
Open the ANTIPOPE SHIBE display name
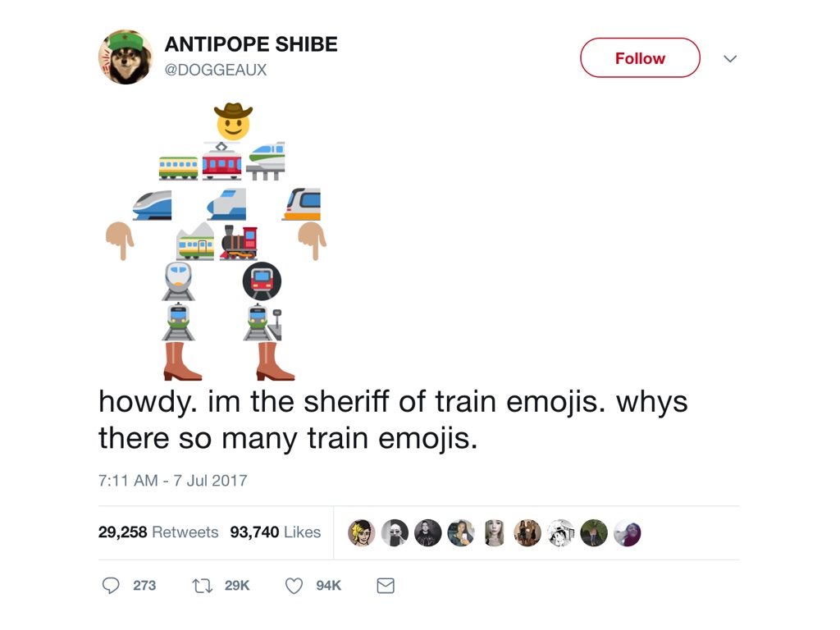tap(251, 44)
